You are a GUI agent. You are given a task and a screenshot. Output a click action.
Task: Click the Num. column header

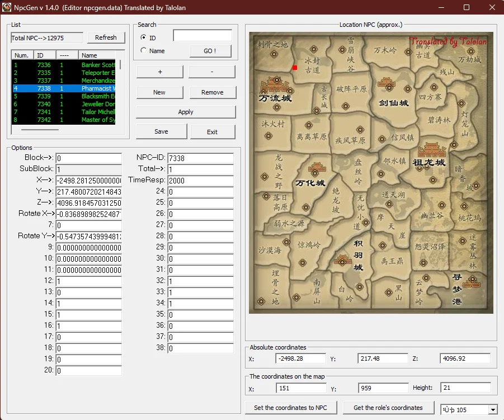point(22,55)
